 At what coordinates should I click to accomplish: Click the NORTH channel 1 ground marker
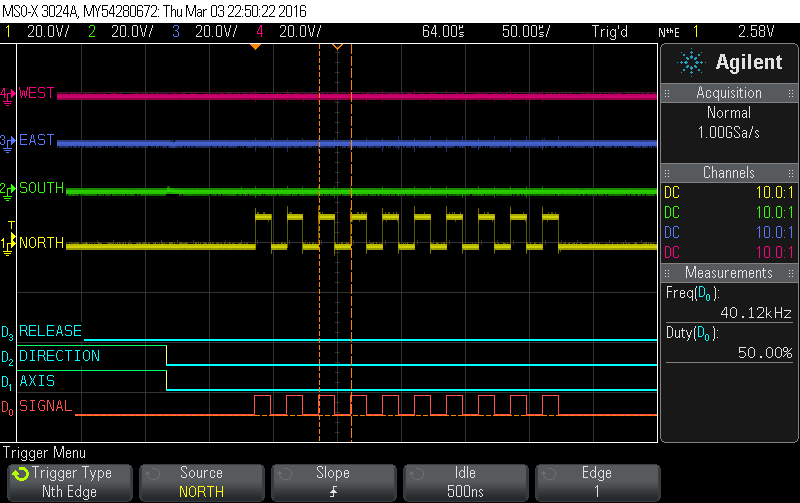click(x=8, y=243)
